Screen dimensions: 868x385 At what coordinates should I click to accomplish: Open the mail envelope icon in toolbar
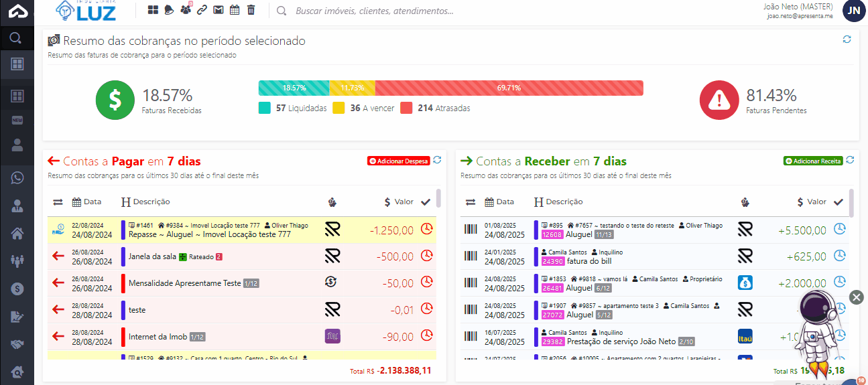218,10
